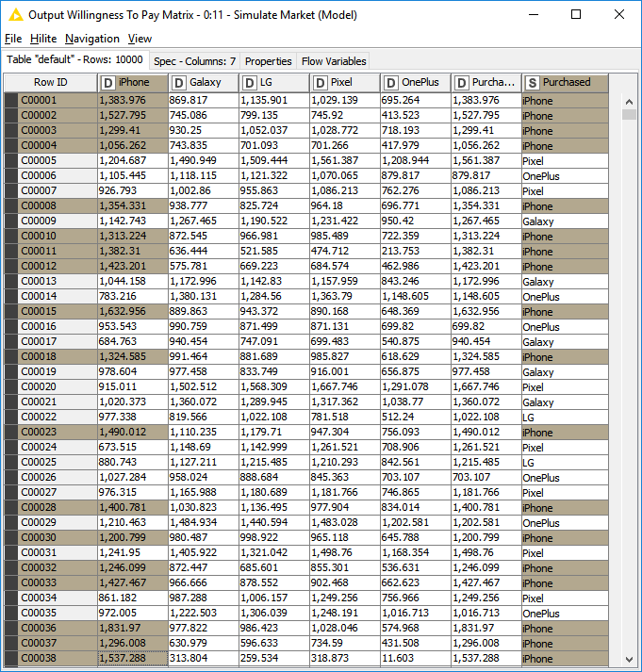Click Purchased value LG in row C00025
The height and width of the screenshot is (672, 642).
pos(566,463)
